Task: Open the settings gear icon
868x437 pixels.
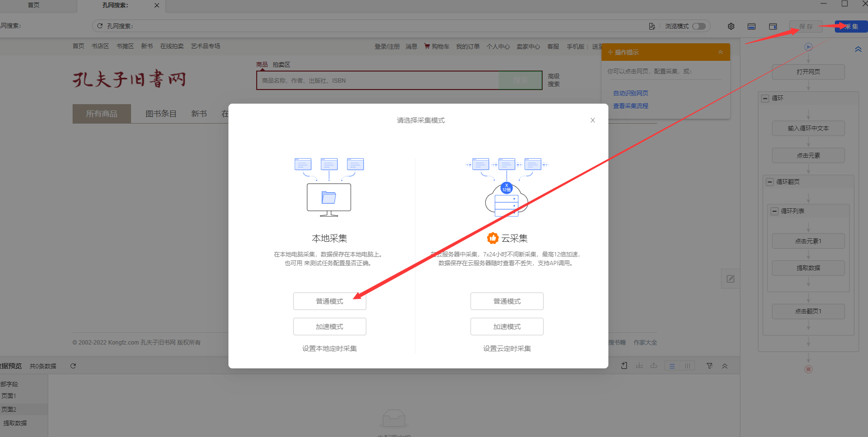Action: pyautogui.click(x=731, y=26)
